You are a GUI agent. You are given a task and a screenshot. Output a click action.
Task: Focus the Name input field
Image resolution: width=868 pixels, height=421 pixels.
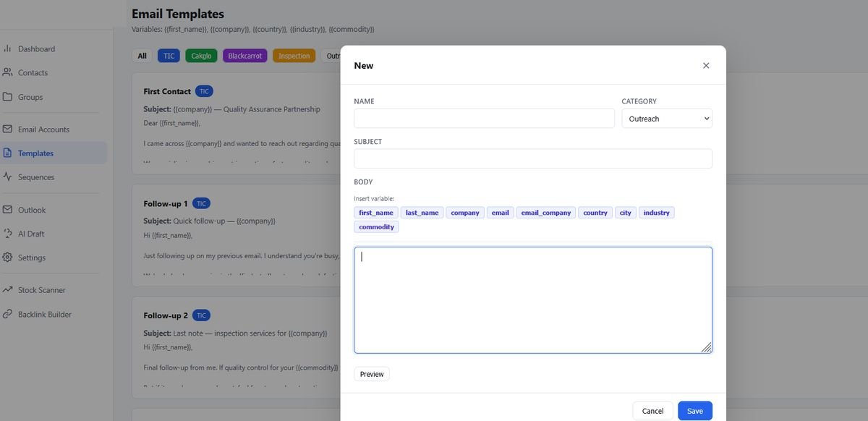(484, 119)
